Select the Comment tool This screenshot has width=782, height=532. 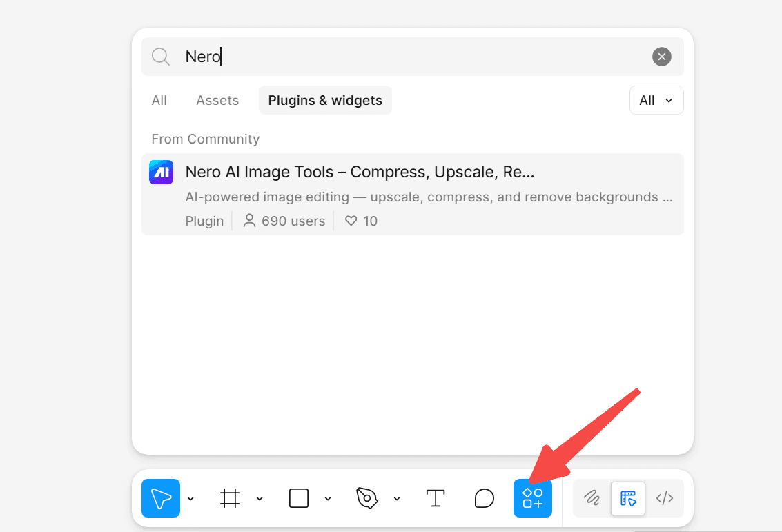point(485,498)
